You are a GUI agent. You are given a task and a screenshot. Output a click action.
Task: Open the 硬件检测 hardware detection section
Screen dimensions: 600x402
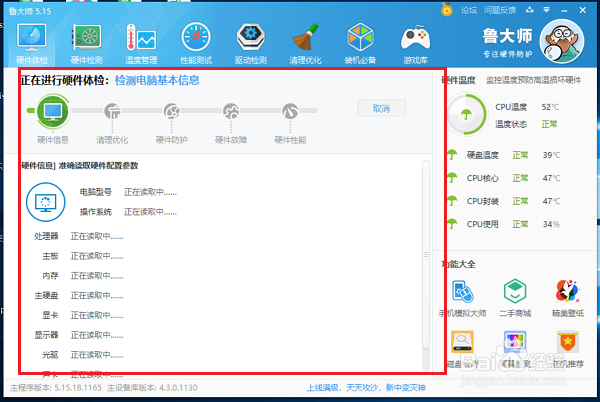[86, 44]
